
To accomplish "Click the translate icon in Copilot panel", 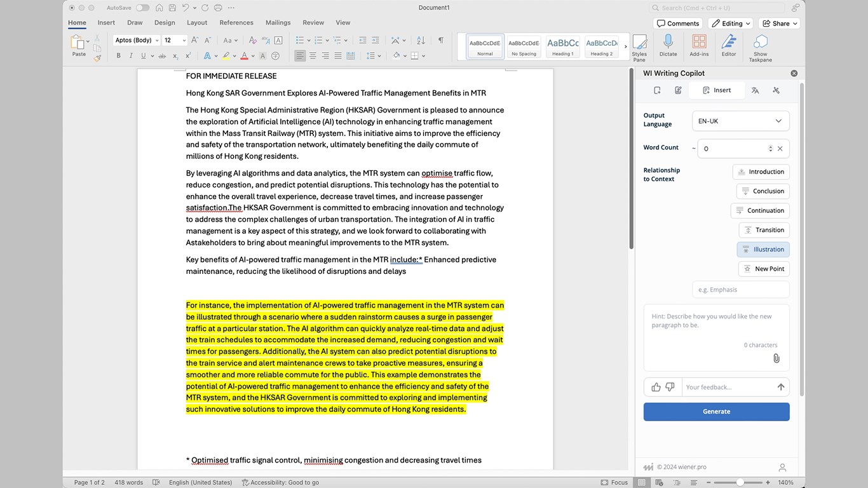I will [x=755, y=90].
